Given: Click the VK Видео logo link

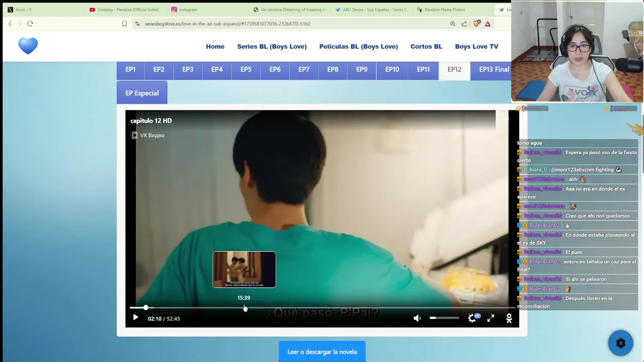Looking at the screenshot, I should pyautogui.click(x=148, y=135).
